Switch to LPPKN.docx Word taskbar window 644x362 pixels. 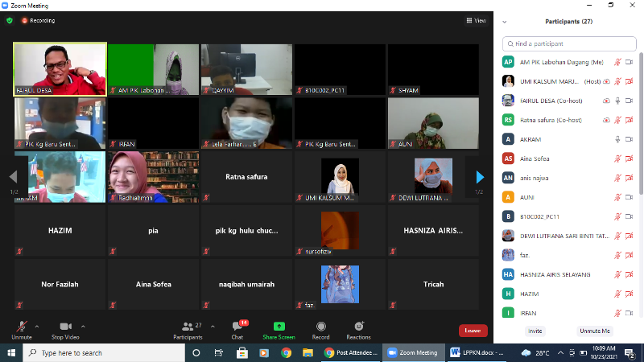pyautogui.click(x=477, y=353)
